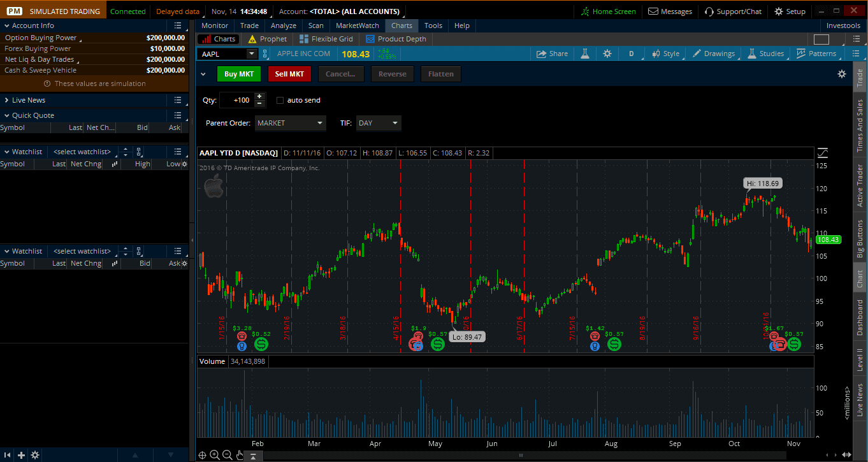Open the Parent Order MARKET dropdown
Viewport: 868px width, 462px height.
[x=290, y=123]
